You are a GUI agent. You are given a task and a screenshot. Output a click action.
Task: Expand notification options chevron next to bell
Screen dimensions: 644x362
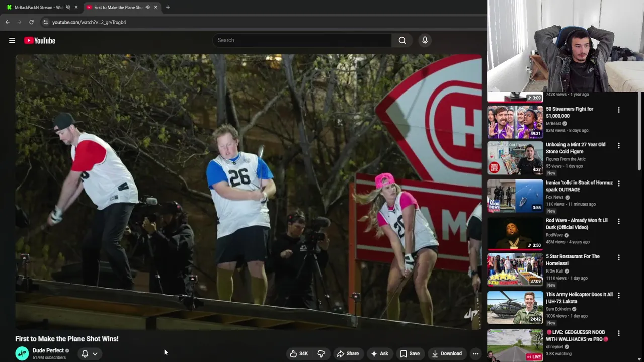click(95, 354)
